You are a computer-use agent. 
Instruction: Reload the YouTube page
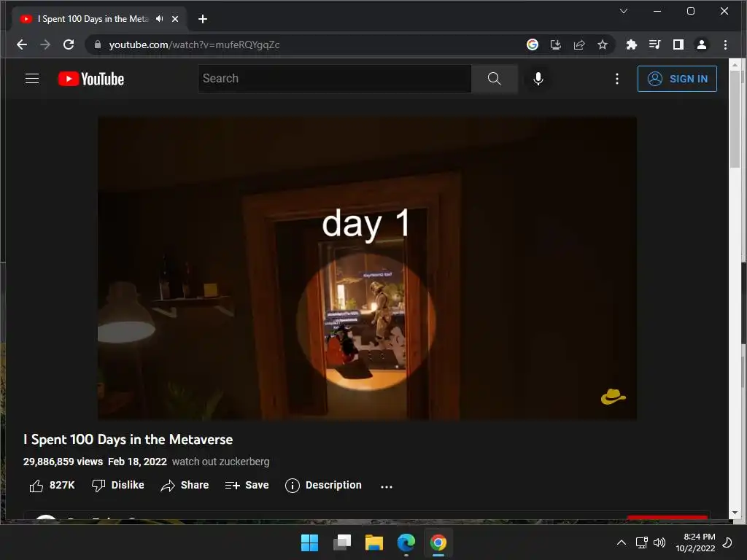[x=69, y=44]
